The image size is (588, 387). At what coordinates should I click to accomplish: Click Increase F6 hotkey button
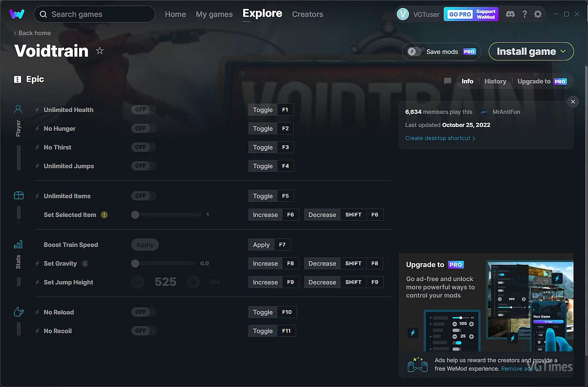274,215
